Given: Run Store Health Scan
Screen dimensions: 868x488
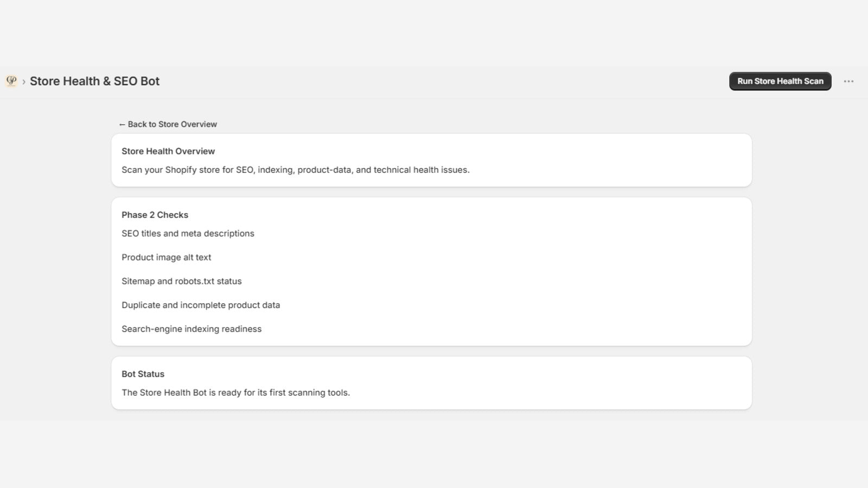Looking at the screenshot, I should (780, 81).
